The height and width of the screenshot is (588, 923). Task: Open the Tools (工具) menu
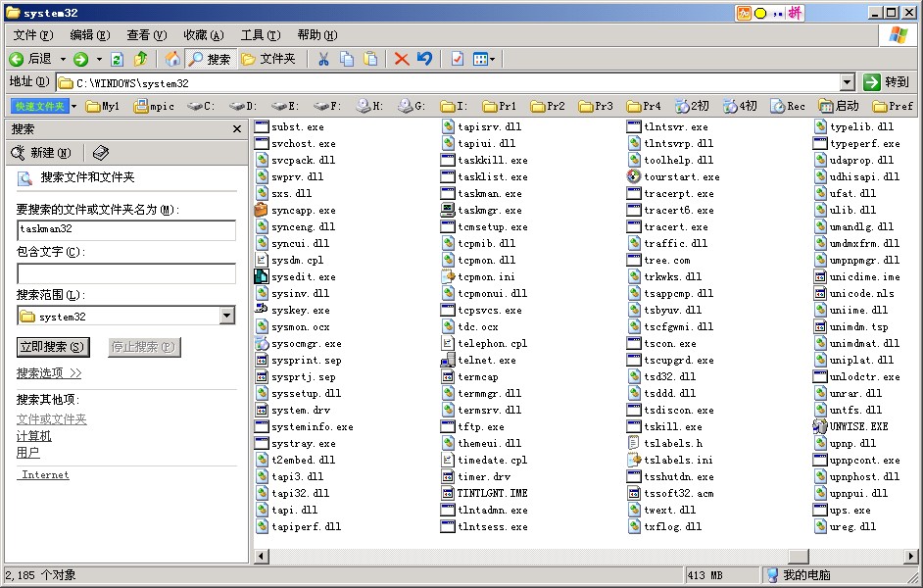pyautogui.click(x=260, y=35)
